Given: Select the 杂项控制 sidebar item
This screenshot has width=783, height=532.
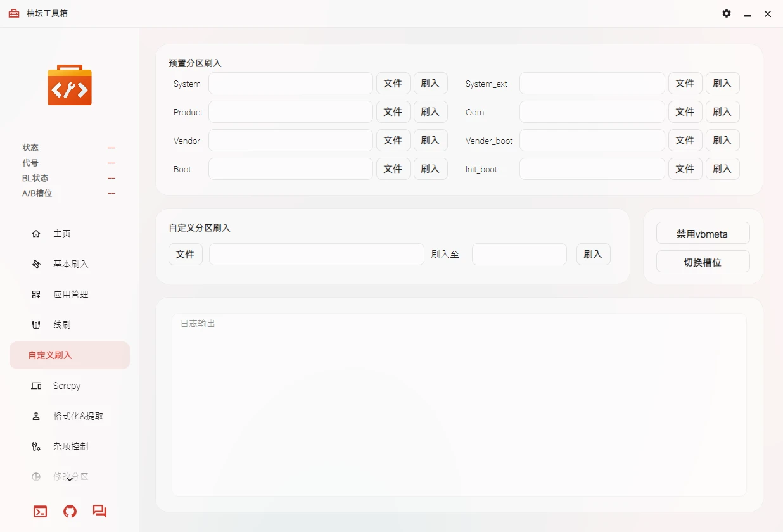Looking at the screenshot, I should click(x=70, y=446).
